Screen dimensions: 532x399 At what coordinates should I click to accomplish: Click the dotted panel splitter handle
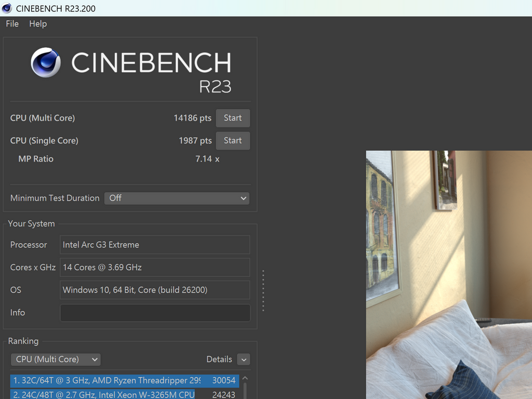(x=263, y=291)
